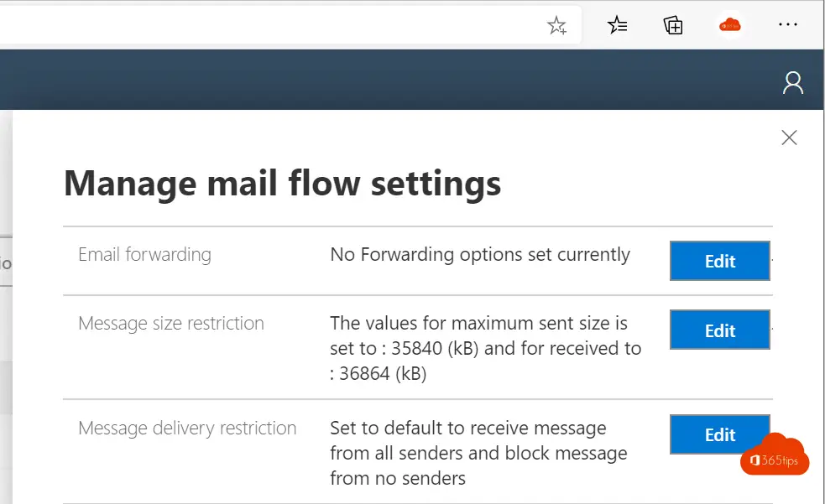Click the Manage mail flow settings heading
Viewport: 825px width, 504px height.
[x=283, y=184]
